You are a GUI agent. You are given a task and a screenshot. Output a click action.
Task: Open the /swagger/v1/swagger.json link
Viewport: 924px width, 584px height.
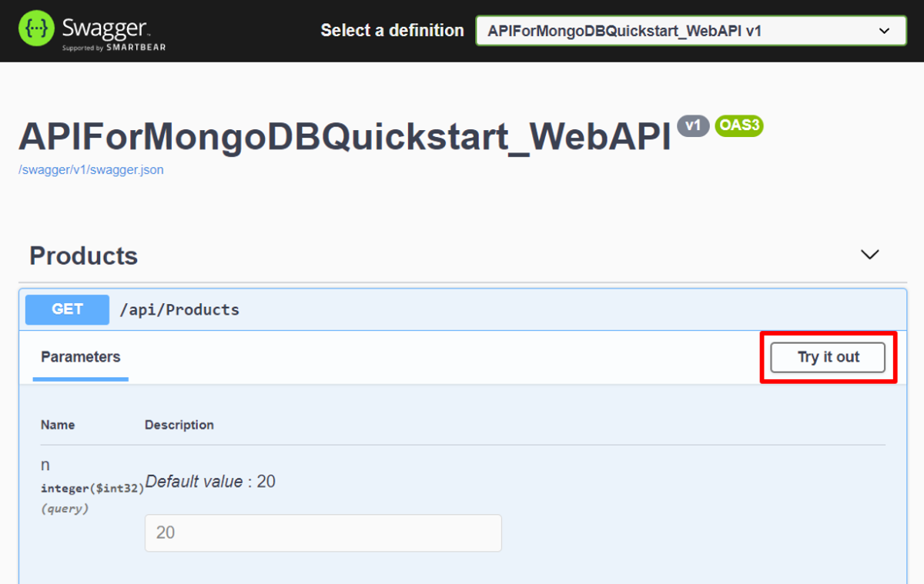point(92,169)
